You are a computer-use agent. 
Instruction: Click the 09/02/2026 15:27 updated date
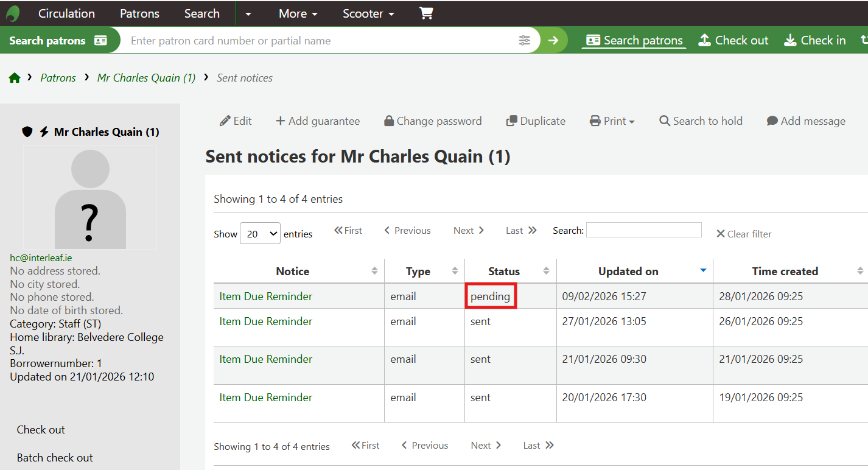pos(604,296)
